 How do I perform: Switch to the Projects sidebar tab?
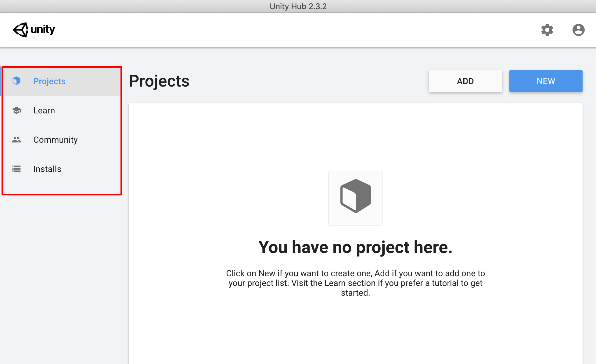(49, 81)
